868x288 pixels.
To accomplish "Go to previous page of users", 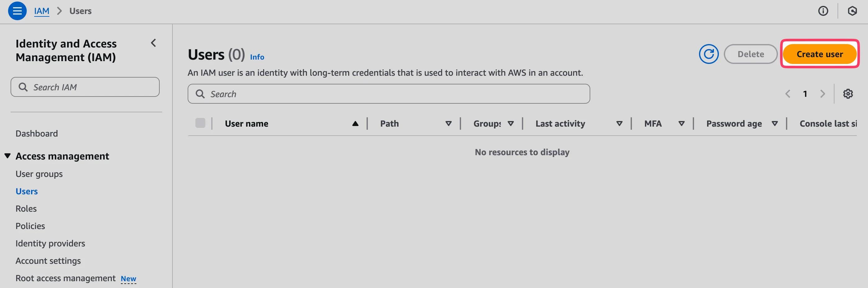I will [x=788, y=93].
